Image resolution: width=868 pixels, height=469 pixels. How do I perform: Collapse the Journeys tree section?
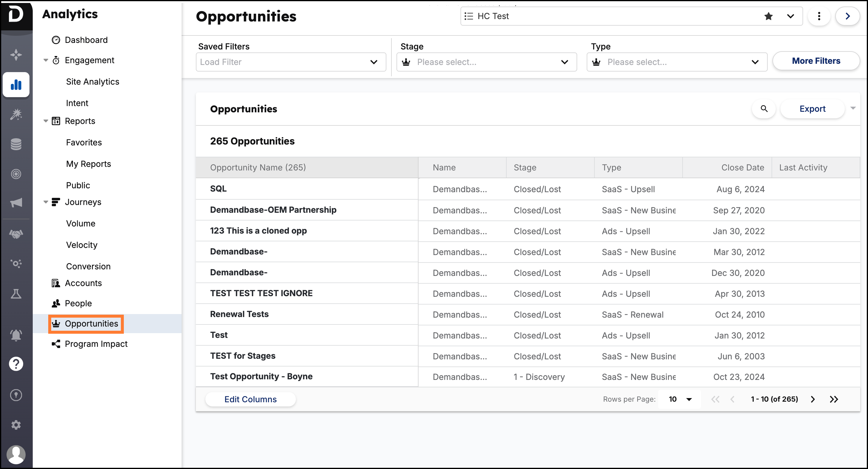[x=46, y=202]
